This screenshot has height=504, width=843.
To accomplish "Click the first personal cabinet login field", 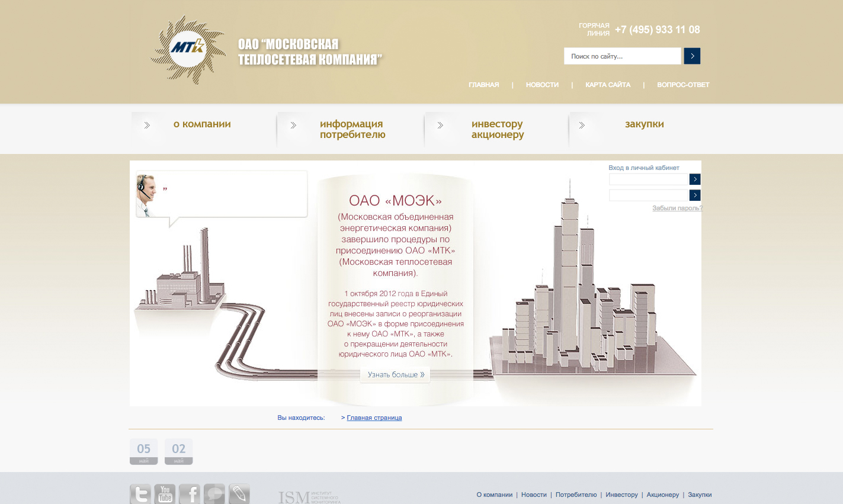I will [648, 179].
